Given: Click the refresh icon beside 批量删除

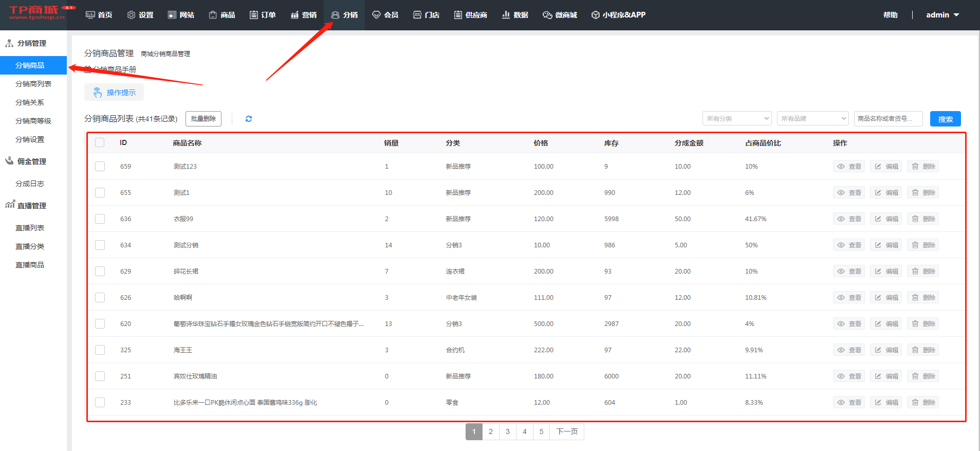Looking at the screenshot, I should 249,119.
